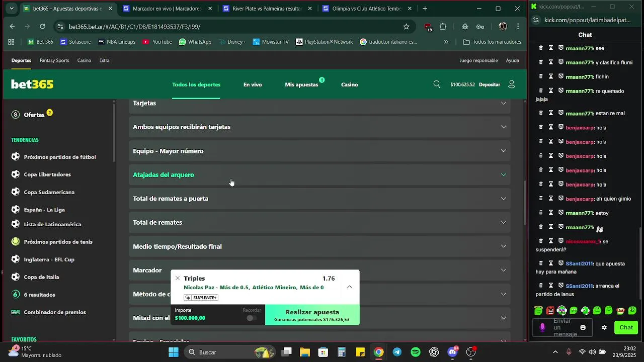Screen dimensions: 644x362
Task: Open the emoji picker in the Kick message box
Action: (583, 327)
